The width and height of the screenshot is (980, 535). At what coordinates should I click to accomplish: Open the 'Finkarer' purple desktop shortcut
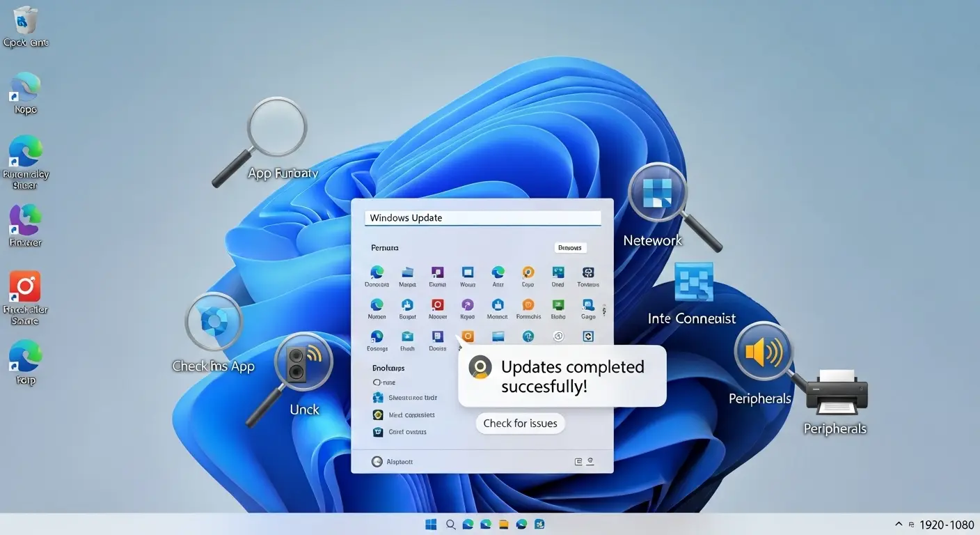pyautogui.click(x=25, y=219)
